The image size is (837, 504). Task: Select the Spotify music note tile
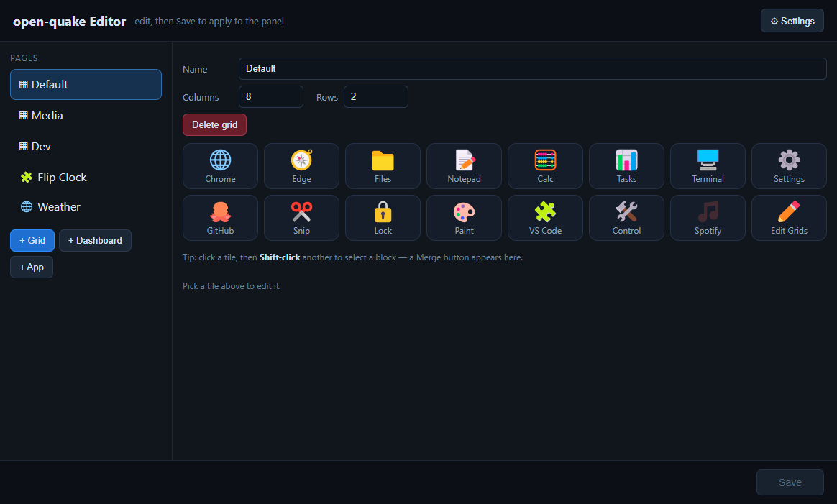point(708,218)
